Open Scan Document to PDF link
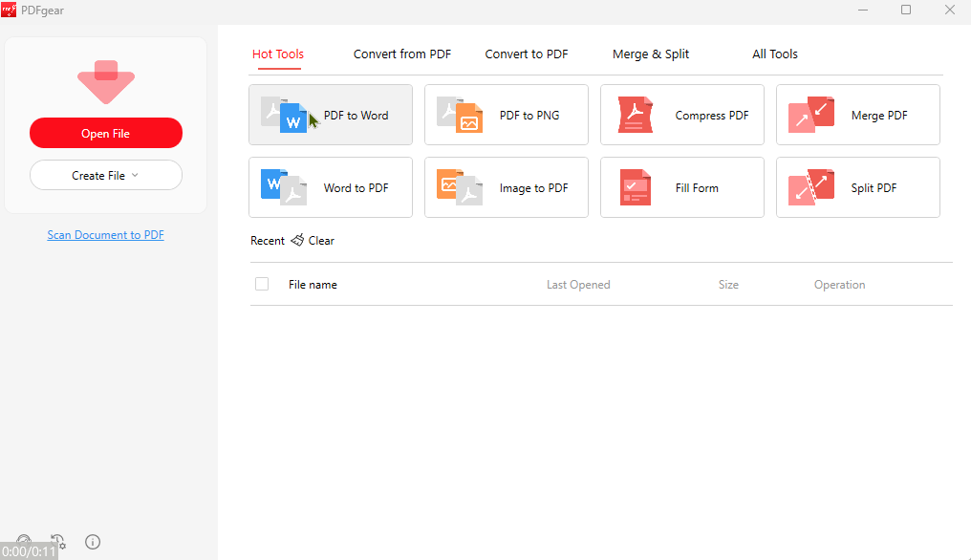The image size is (971, 560). tap(105, 234)
